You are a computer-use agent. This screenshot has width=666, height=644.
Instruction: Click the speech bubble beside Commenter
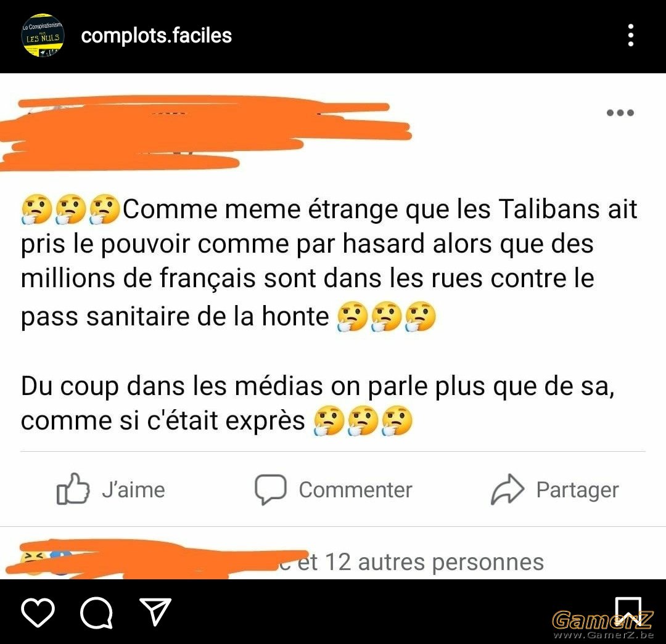(x=271, y=489)
